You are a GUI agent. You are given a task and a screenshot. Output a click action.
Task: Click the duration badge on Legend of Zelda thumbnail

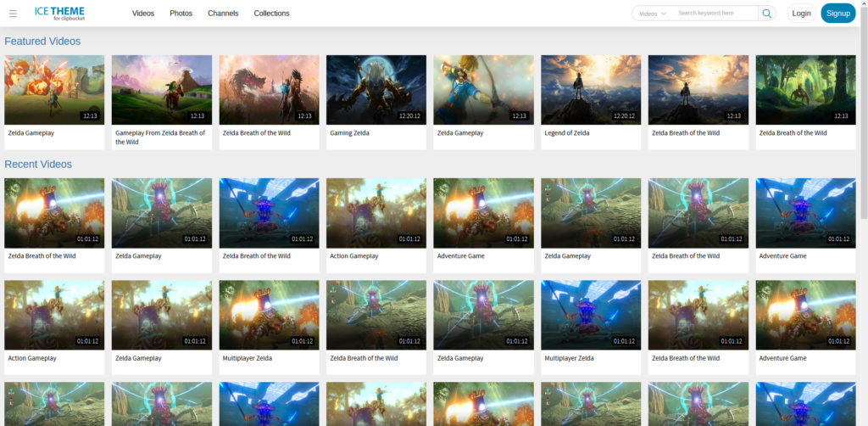pyautogui.click(x=624, y=115)
